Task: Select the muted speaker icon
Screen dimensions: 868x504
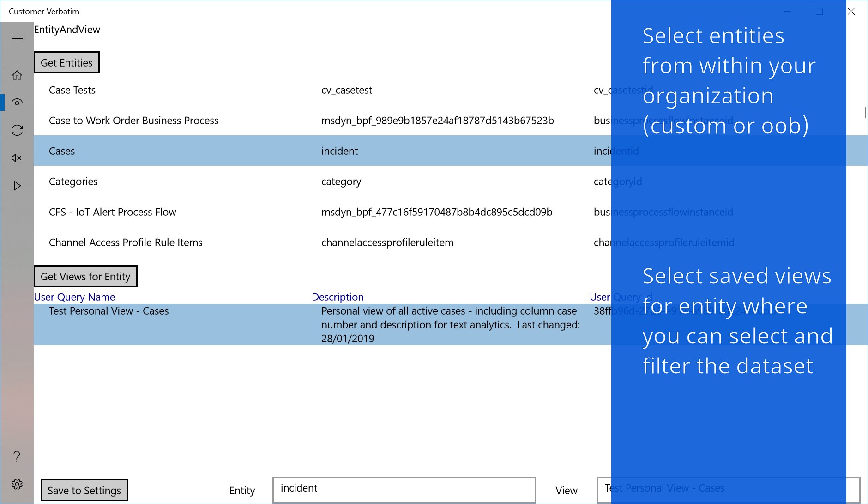Action: pyautogui.click(x=17, y=158)
